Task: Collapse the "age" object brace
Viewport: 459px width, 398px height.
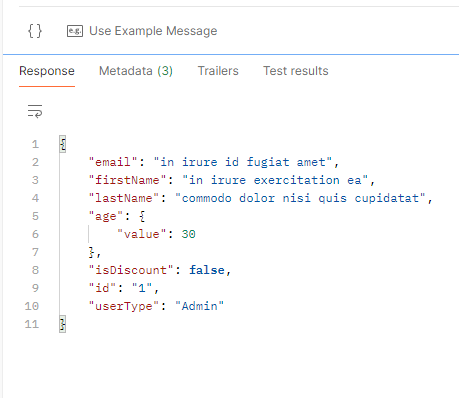Action: 142,216
